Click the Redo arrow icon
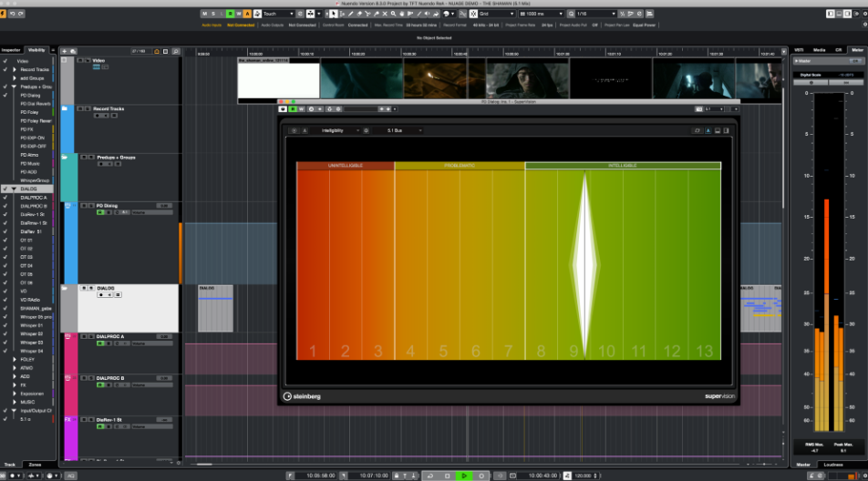Viewport: 868px width, 481px height. coord(20,14)
